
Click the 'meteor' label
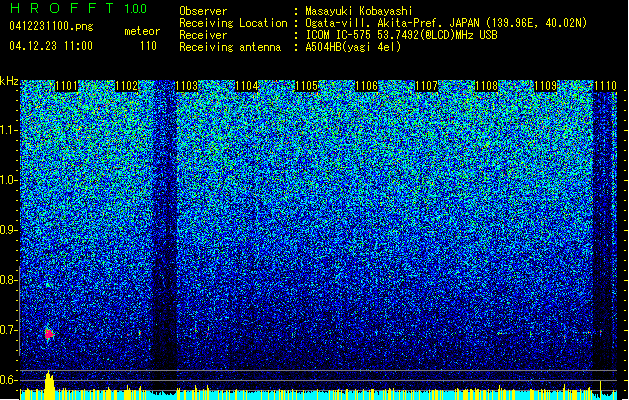(x=142, y=31)
